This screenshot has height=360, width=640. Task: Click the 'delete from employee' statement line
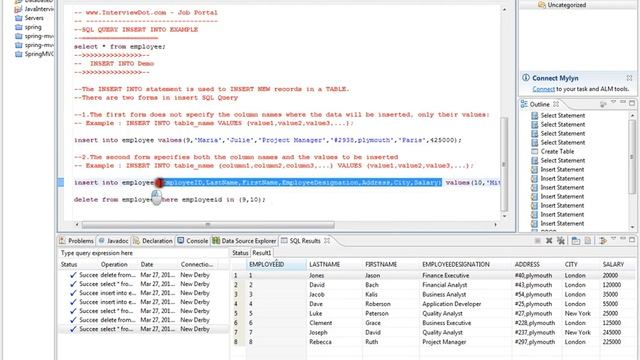[169, 200]
